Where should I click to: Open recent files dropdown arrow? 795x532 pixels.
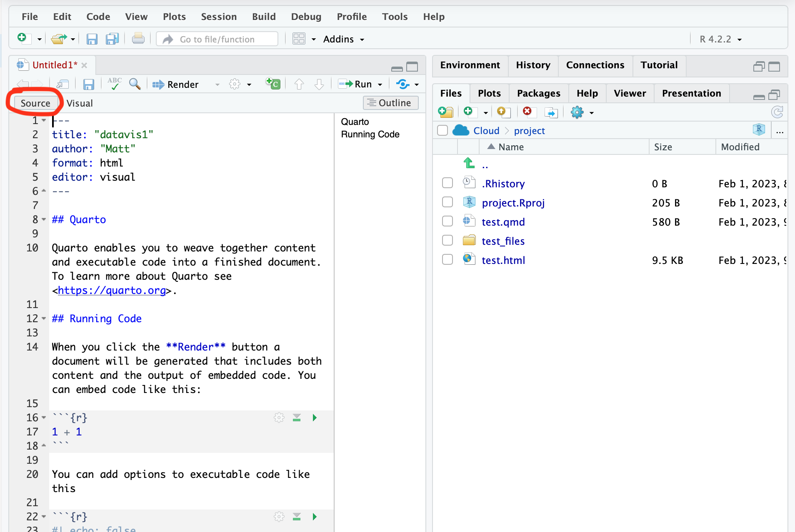point(73,40)
